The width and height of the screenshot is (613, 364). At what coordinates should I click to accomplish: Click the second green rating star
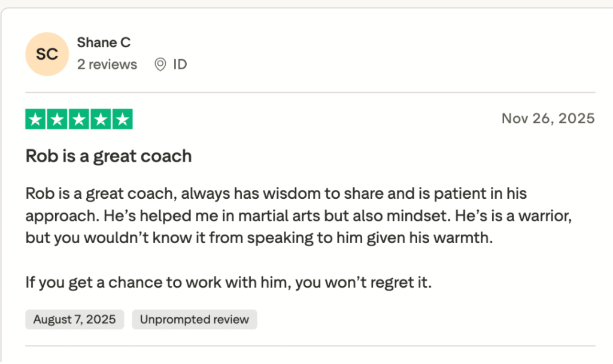point(57,119)
